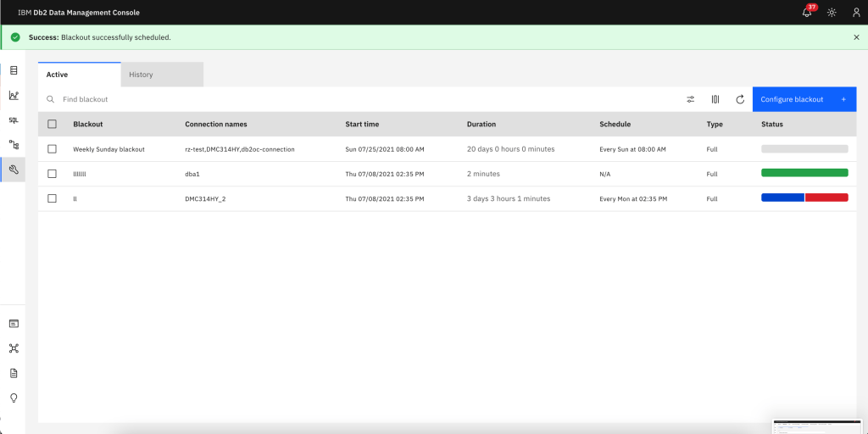Screen dimensions: 868x434
Task: Click the theme brightness sun icon
Action: click(x=832, y=13)
